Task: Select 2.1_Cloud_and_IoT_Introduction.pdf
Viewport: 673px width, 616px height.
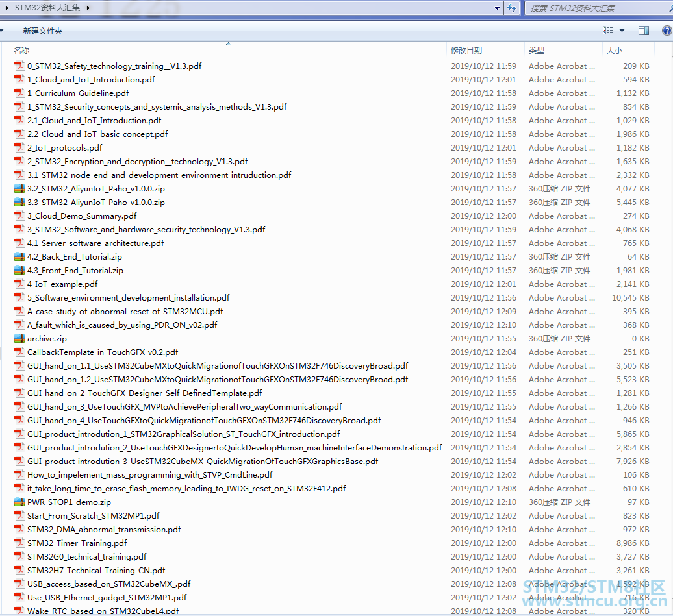Action: tap(94, 121)
